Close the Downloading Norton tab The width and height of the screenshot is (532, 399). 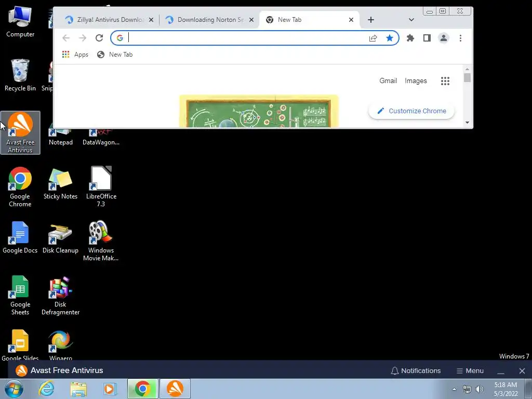[x=251, y=20]
